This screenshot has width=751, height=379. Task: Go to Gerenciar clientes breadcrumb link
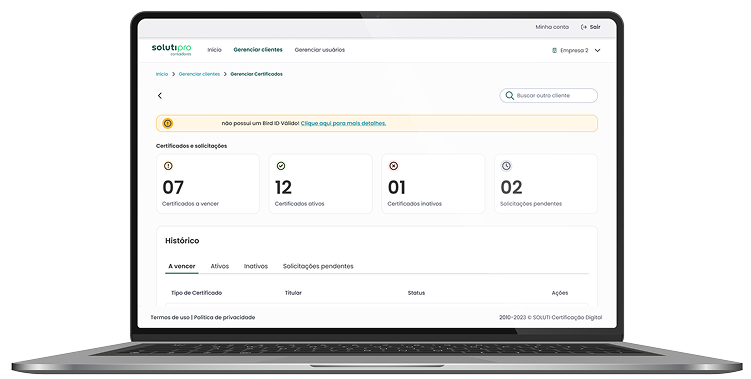click(x=199, y=74)
